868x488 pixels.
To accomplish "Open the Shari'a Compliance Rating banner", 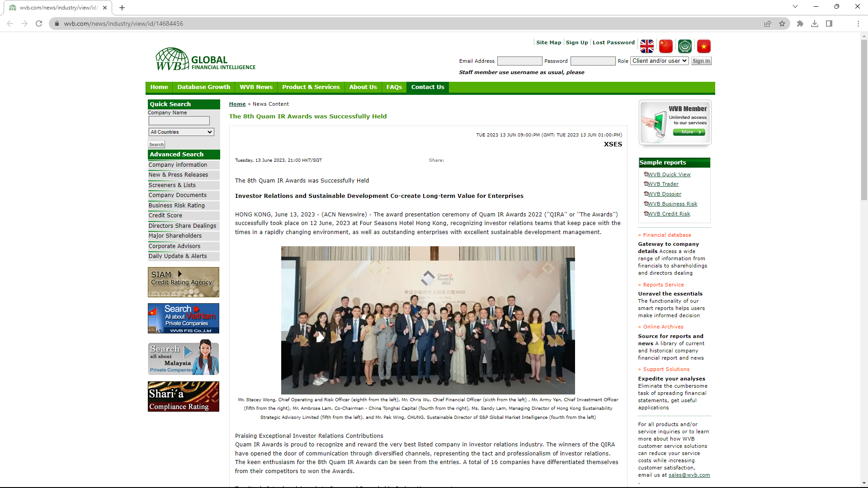I will point(184,396).
